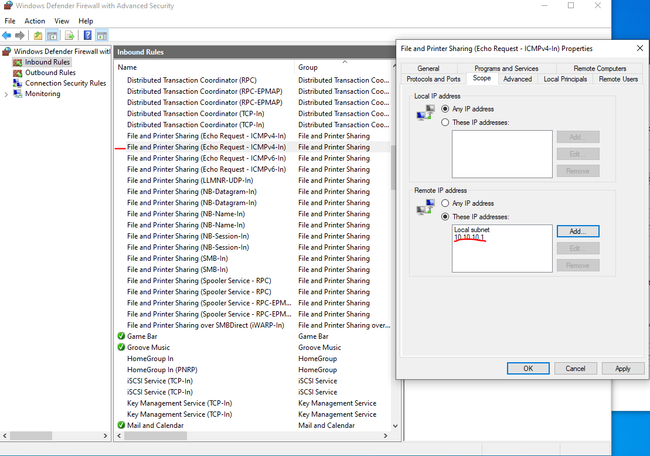The height and width of the screenshot is (456, 650).
Task: Click the rules list vertical scrollbar thumb
Action: 393,167
